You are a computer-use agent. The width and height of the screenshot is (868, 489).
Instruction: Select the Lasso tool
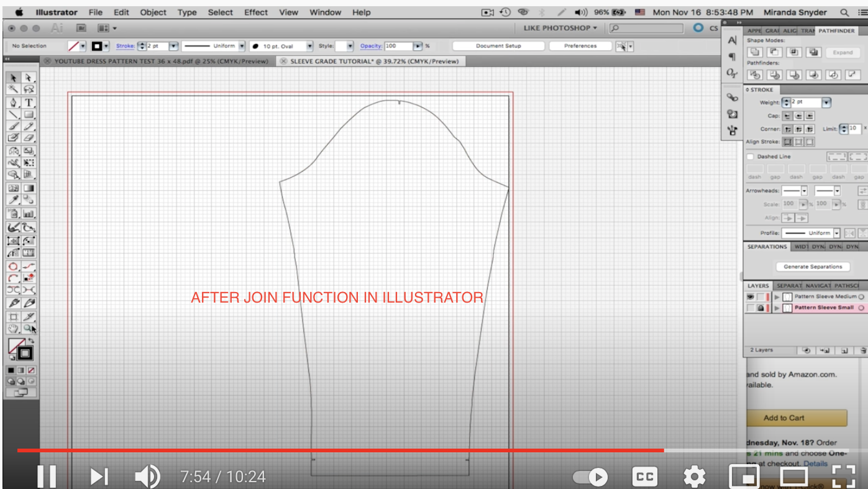(x=29, y=89)
